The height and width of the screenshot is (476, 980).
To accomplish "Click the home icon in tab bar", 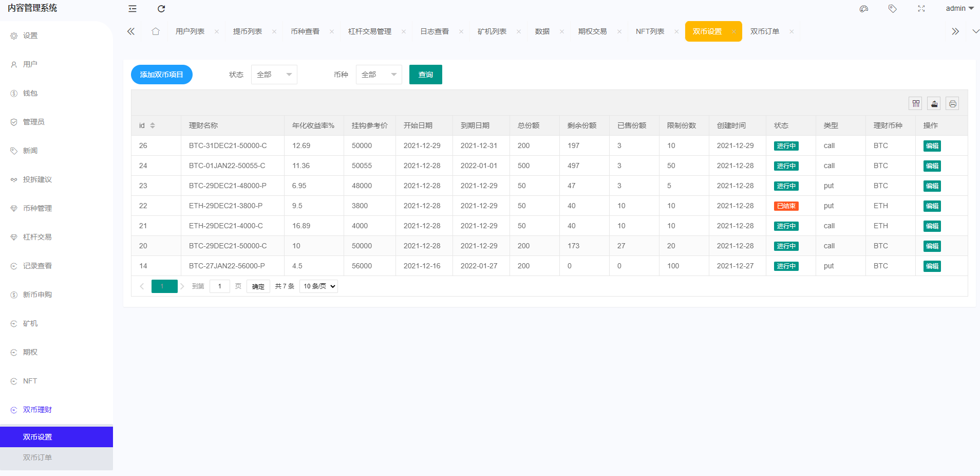I will click(156, 31).
